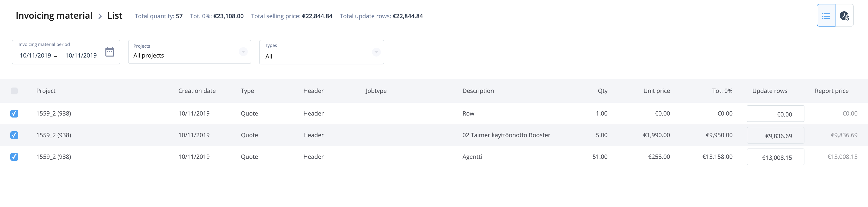Edit the €0.00 update rows field

775,114
